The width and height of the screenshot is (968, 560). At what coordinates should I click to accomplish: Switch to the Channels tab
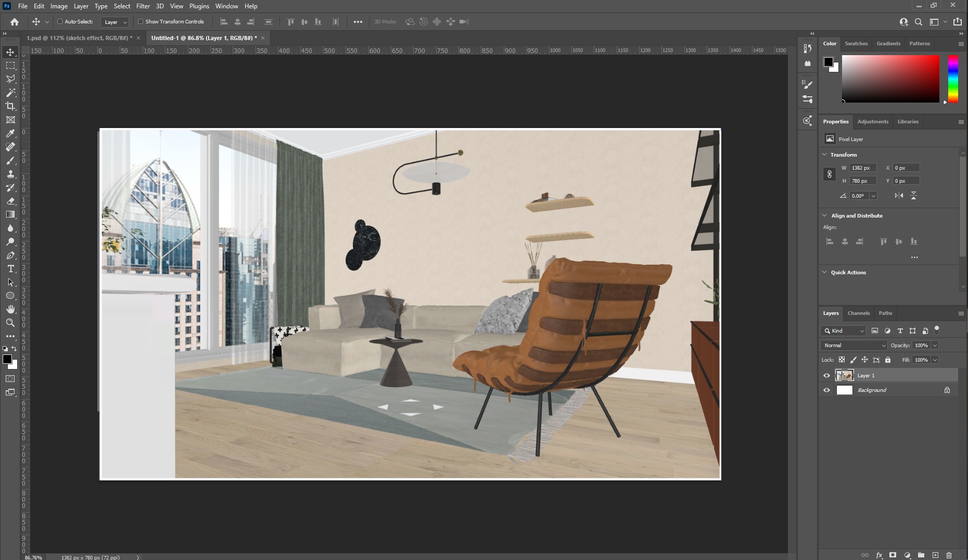pyautogui.click(x=858, y=313)
